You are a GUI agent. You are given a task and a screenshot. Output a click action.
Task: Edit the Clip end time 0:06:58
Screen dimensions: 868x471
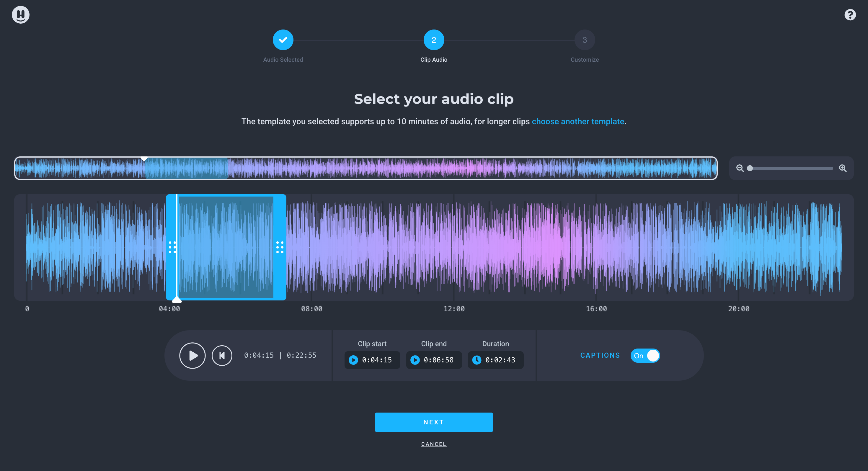pyautogui.click(x=434, y=360)
